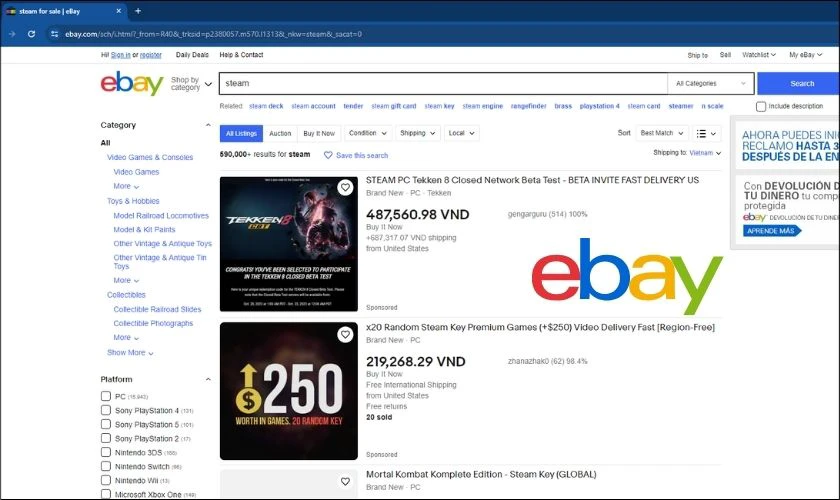The image size is (840, 500).
Task: Click the browser address bar URL
Action: [213, 34]
